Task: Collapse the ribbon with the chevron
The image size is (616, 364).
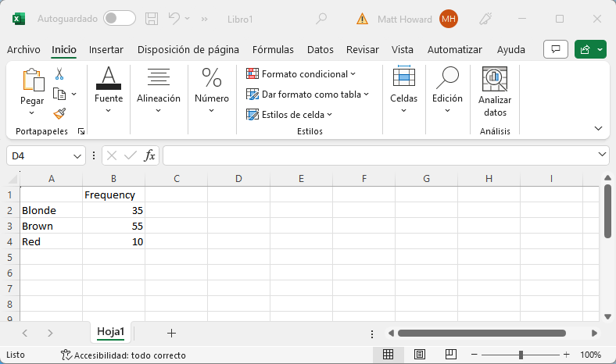Action: point(599,128)
